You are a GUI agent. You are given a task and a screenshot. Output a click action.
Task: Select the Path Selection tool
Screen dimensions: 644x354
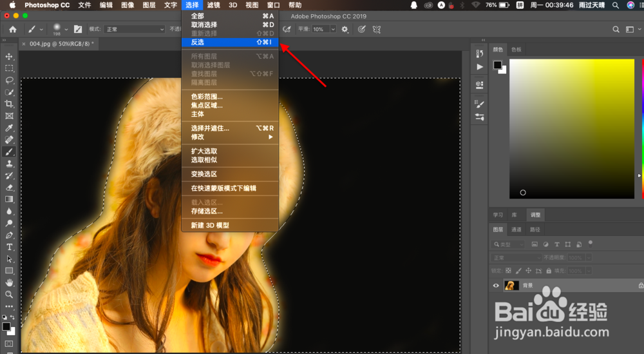pos(9,259)
